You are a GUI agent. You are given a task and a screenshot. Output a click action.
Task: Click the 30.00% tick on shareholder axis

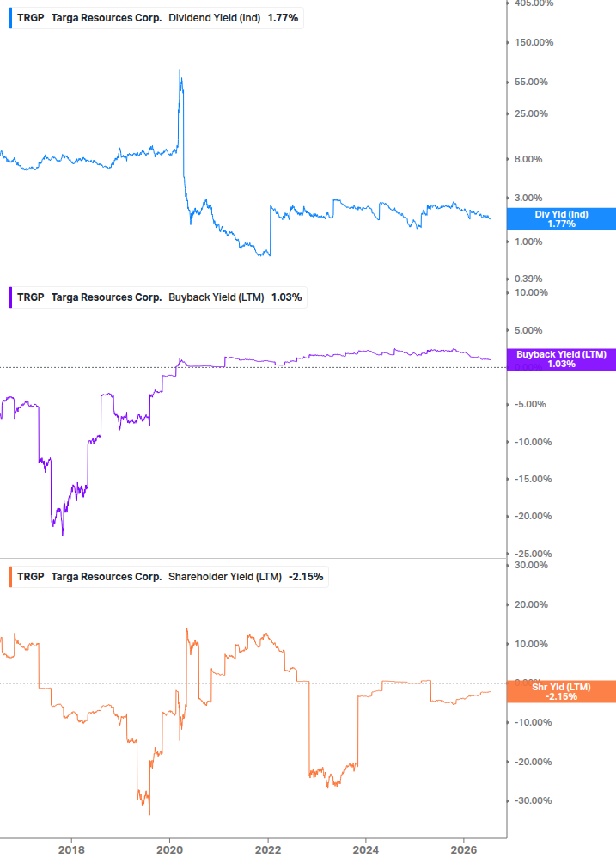coord(531,566)
